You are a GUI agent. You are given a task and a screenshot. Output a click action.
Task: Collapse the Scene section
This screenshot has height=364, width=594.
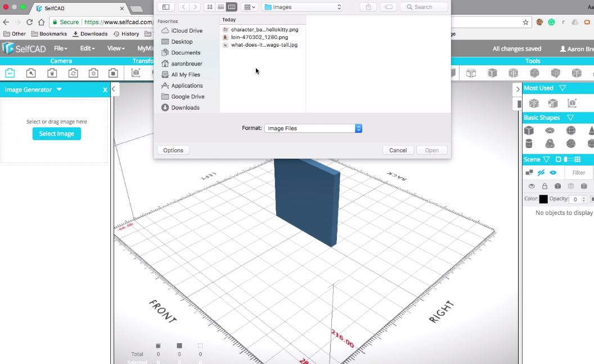[546, 159]
